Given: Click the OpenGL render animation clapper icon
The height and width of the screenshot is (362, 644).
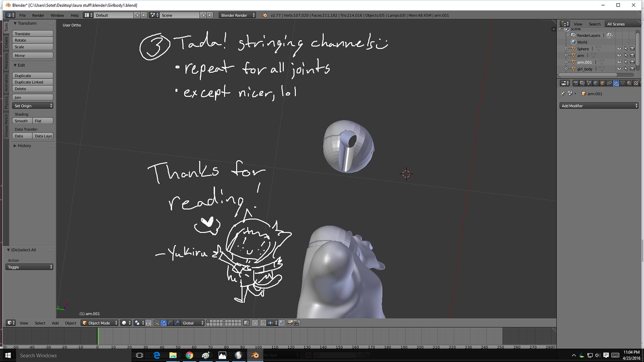Looking at the screenshot, I should point(297,323).
